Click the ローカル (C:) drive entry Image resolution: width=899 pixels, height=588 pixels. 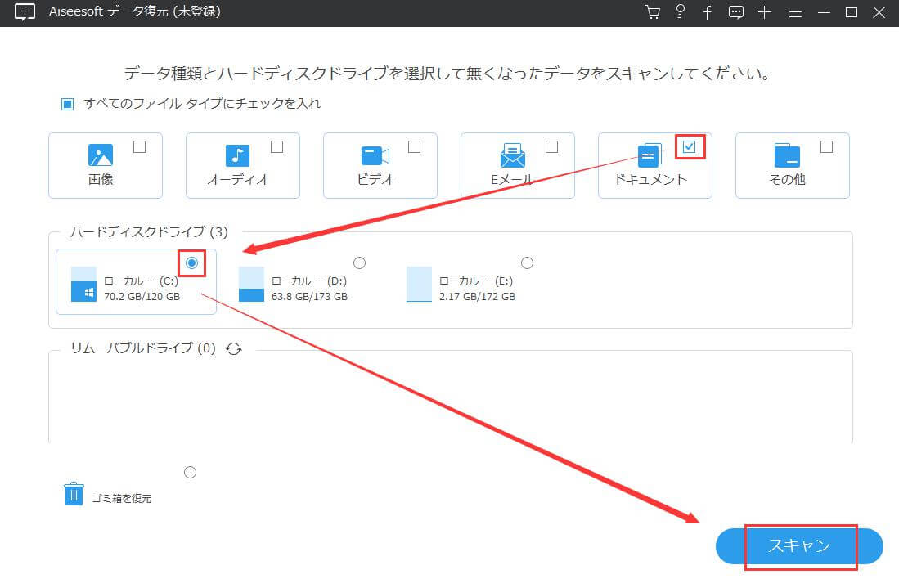131,285
